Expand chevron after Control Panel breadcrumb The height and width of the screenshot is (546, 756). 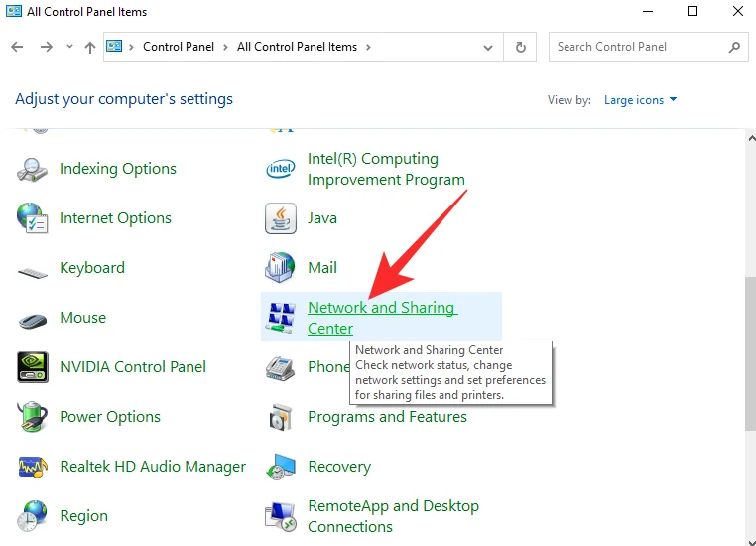click(x=225, y=47)
